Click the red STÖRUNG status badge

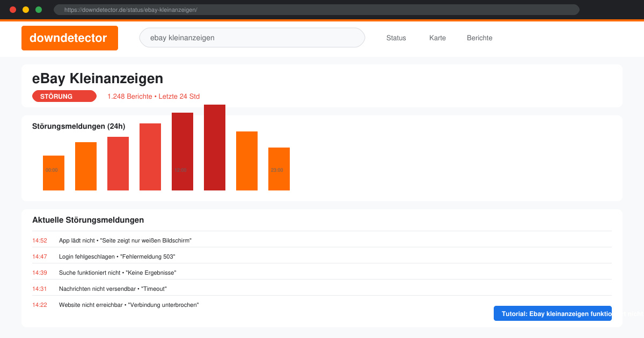[64, 96]
